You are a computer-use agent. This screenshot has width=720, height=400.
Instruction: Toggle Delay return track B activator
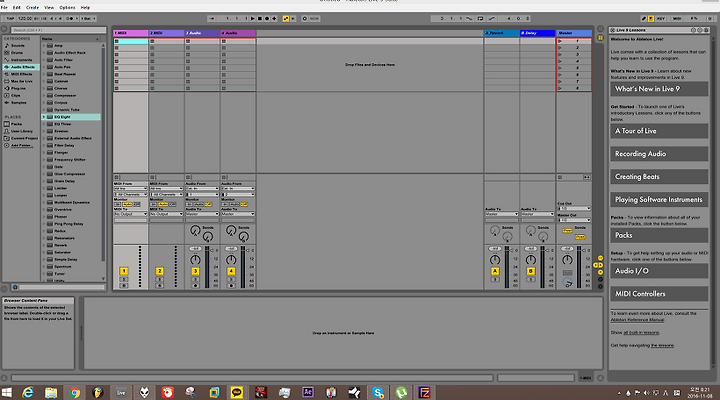click(x=530, y=271)
